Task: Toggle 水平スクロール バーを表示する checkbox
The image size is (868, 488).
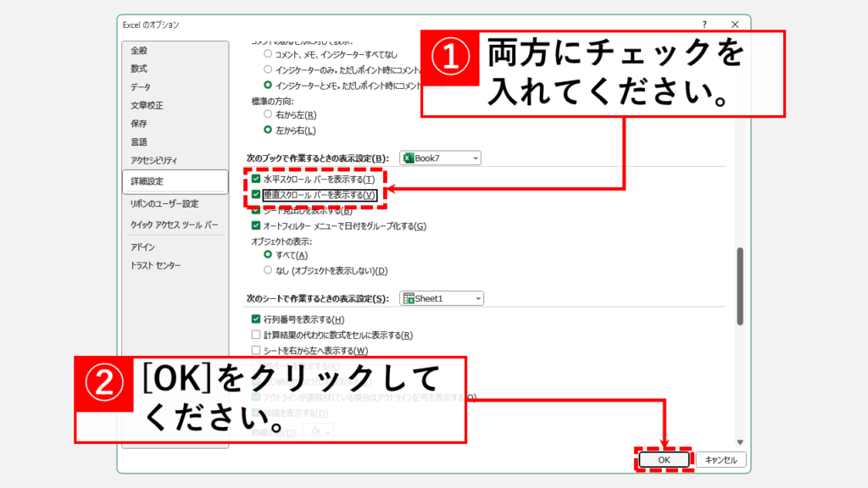Action: (256, 179)
